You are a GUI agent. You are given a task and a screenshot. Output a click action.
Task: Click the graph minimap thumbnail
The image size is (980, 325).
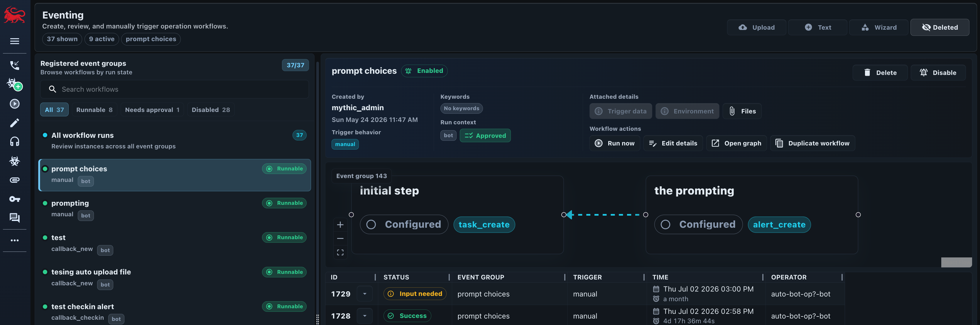pos(957,262)
